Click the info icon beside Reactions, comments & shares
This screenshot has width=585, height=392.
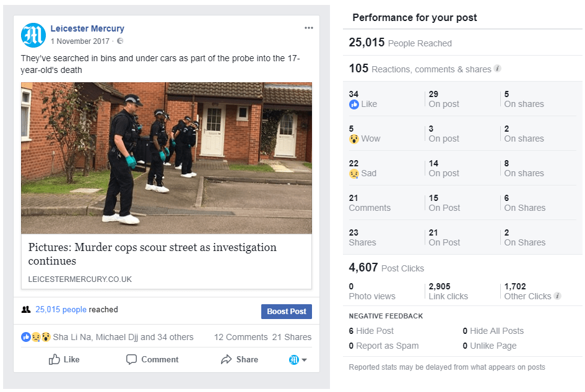point(498,69)
